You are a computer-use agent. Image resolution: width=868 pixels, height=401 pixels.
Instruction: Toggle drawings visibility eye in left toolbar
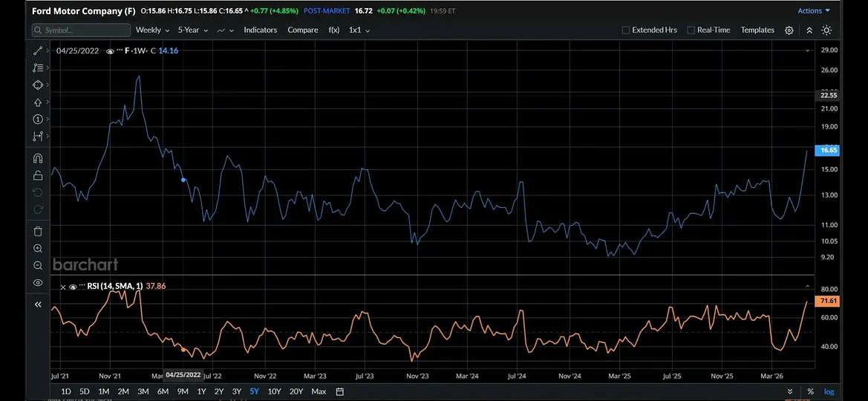38,282
